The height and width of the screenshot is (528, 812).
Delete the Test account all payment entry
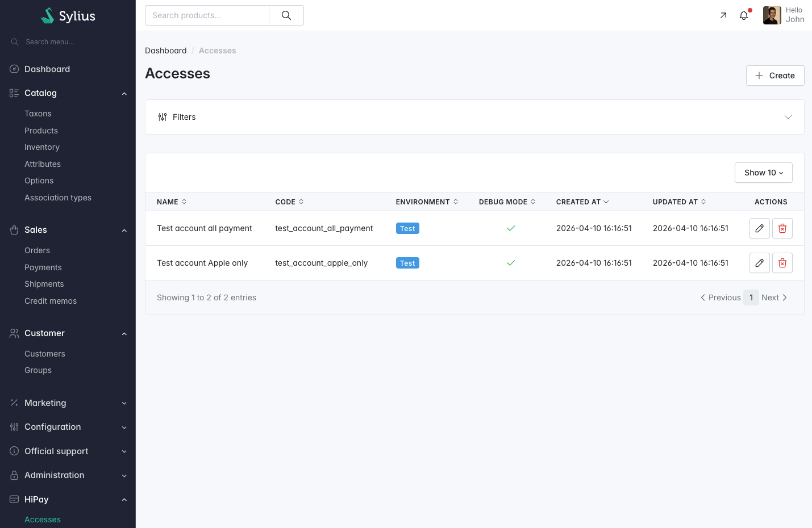tap(782, 228)
